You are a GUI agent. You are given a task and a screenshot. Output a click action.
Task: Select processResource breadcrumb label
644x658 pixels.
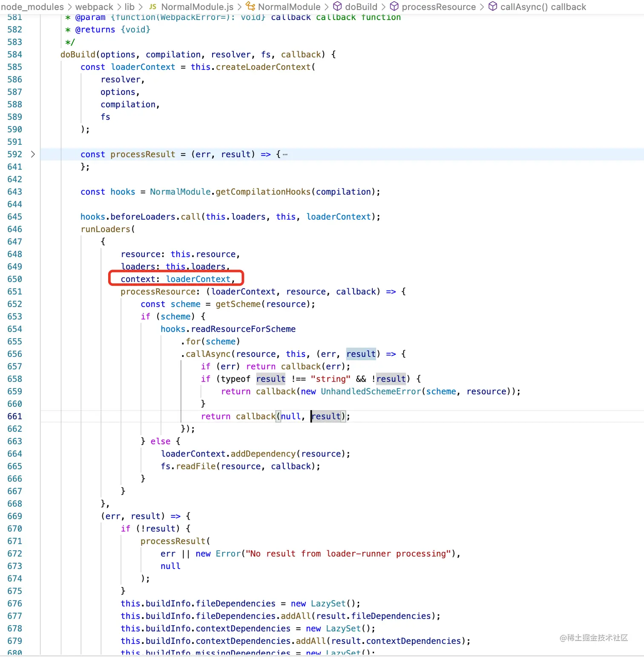(439, 7)
